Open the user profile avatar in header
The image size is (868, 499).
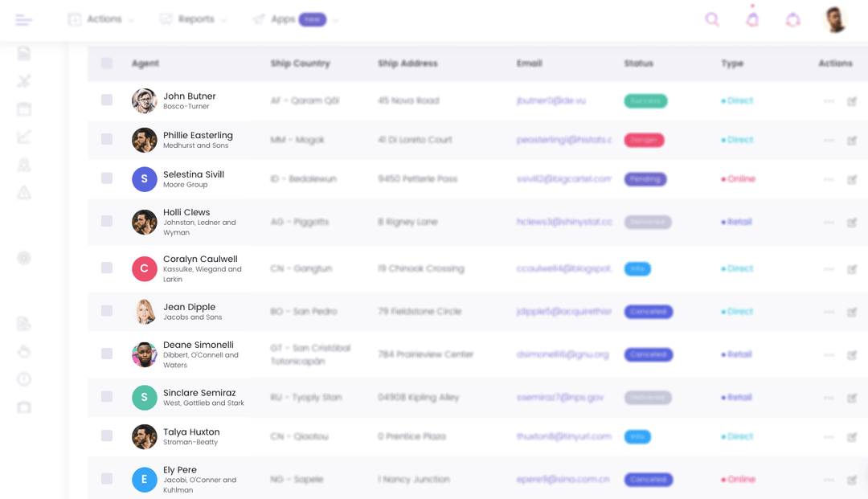[835, 20]
